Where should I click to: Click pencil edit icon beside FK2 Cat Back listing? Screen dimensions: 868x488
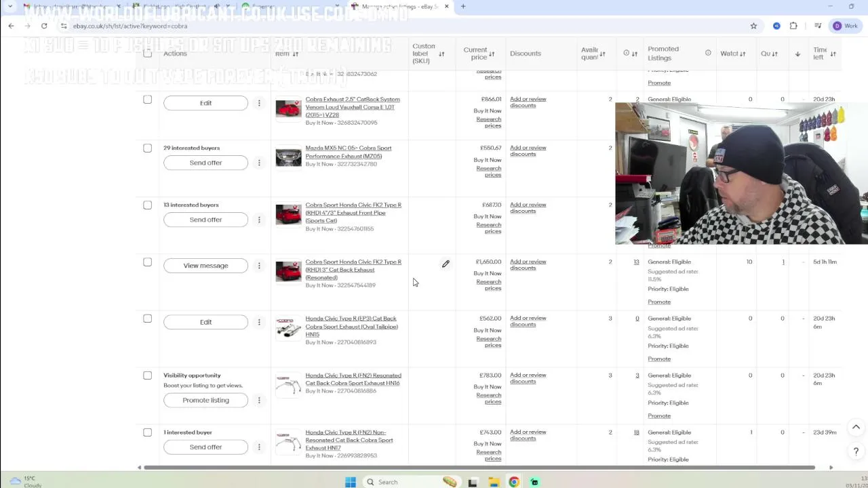[446, 264]
